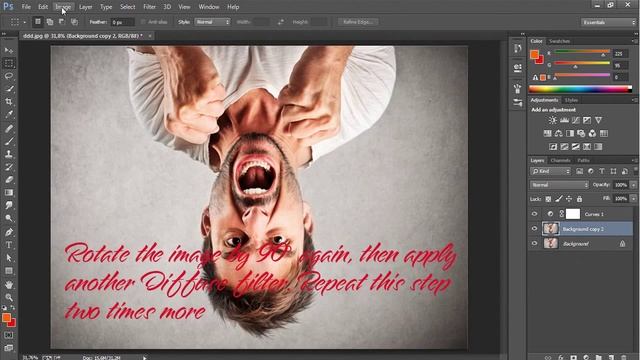Open the Color panel flyout menu
The height and width of the screenshot is (360, 640).
(634, 41)
